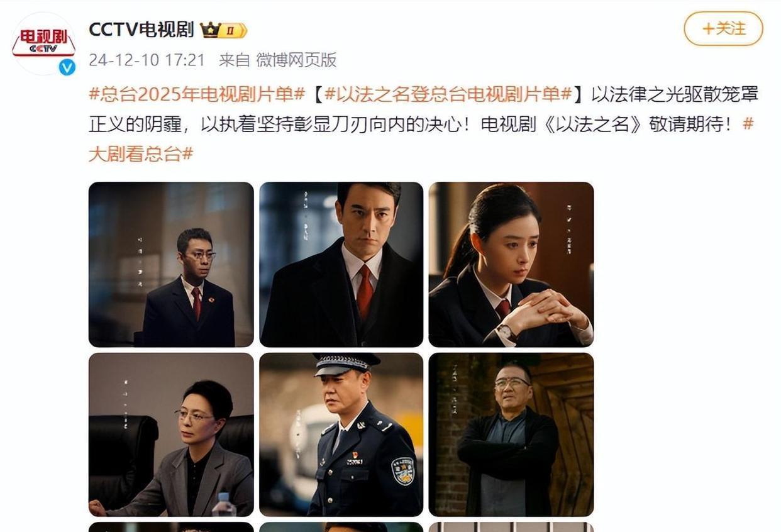Open poster of man in black overcoat

coord(341,265)
